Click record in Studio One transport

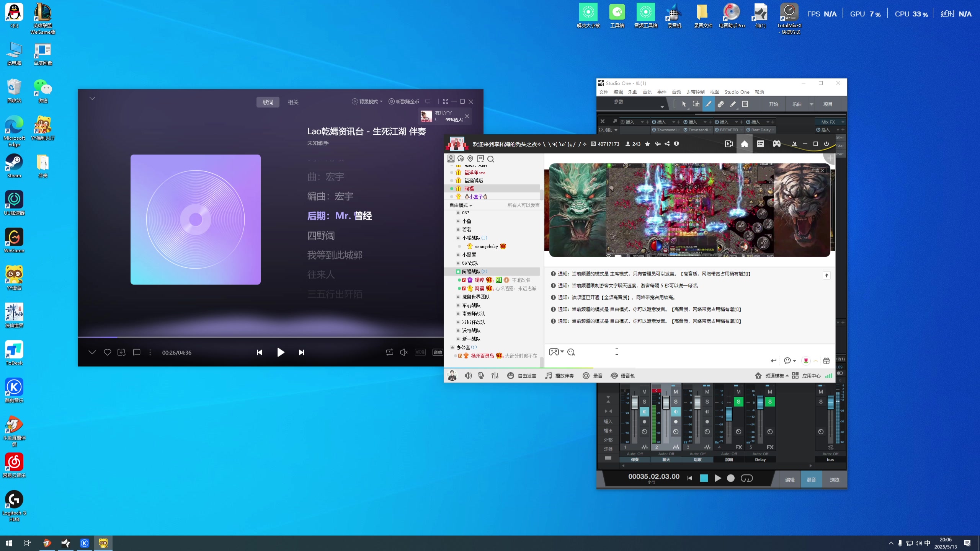(x=731, y=478)
